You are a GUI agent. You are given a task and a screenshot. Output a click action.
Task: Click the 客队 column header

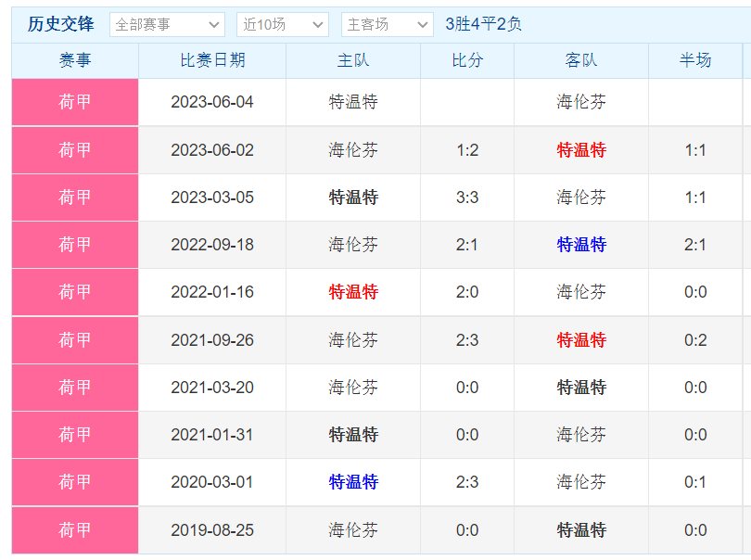click(581, 60)
